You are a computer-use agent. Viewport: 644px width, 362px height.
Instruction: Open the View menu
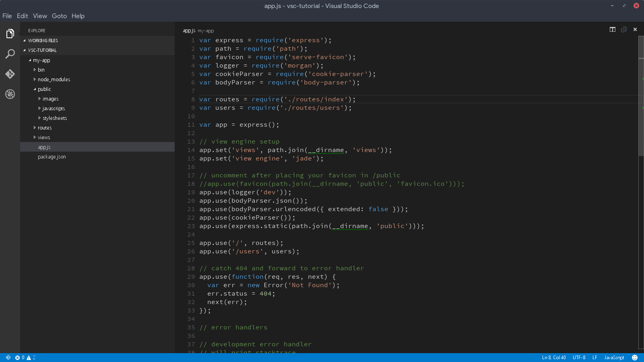[40, 16]
